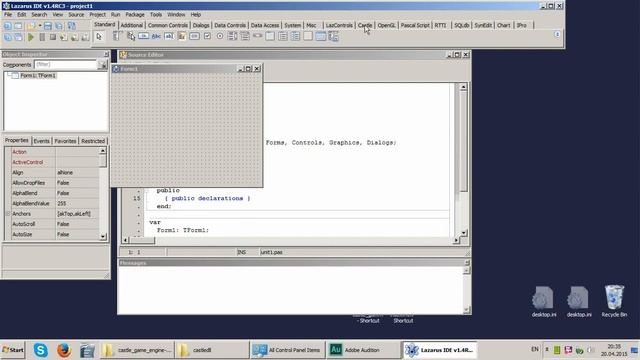Click the AutoSize property value False

78,234
